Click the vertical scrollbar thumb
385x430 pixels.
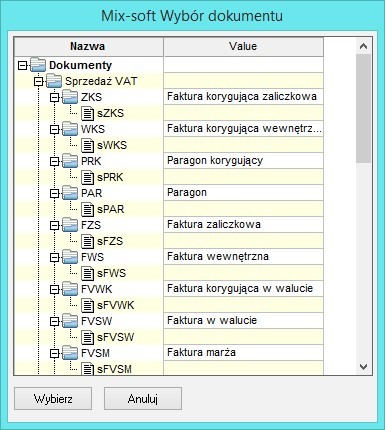click(x=363, y=109)
